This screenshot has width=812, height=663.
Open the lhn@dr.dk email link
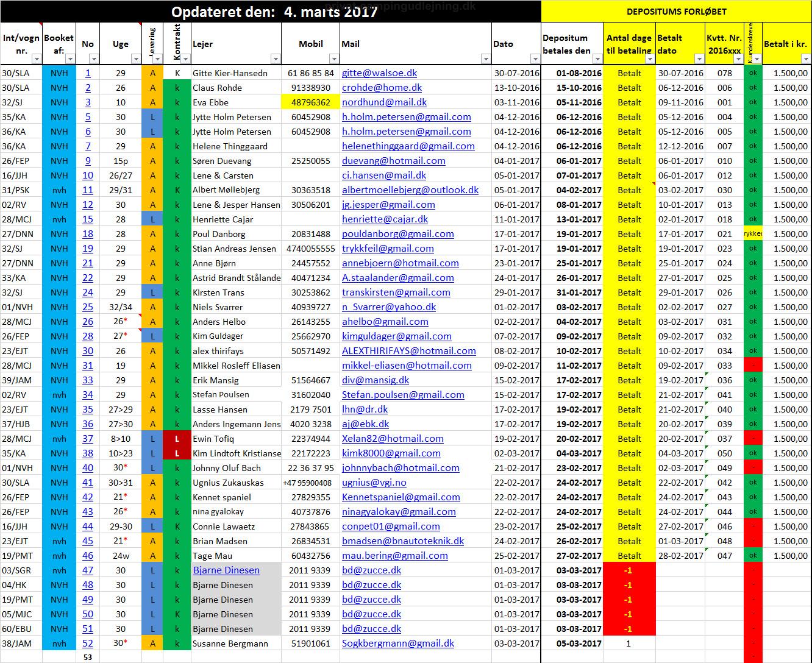tap(365, 409)
